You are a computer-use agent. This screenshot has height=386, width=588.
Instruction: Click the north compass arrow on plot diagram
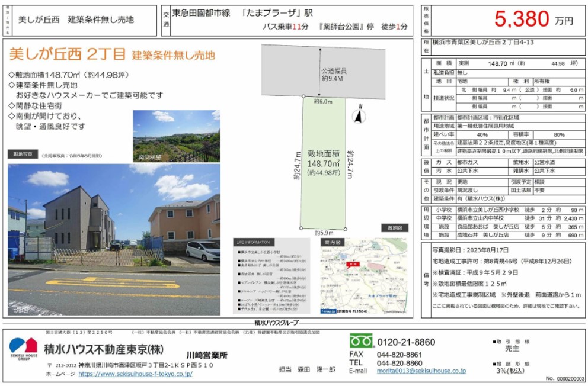tap(357, 114)
